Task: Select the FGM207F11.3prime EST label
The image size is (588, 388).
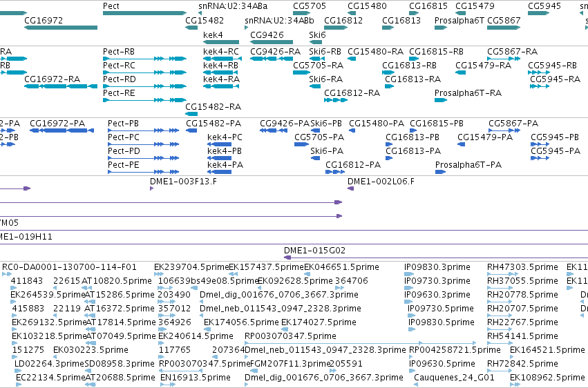Action: [x=290, y=364]
